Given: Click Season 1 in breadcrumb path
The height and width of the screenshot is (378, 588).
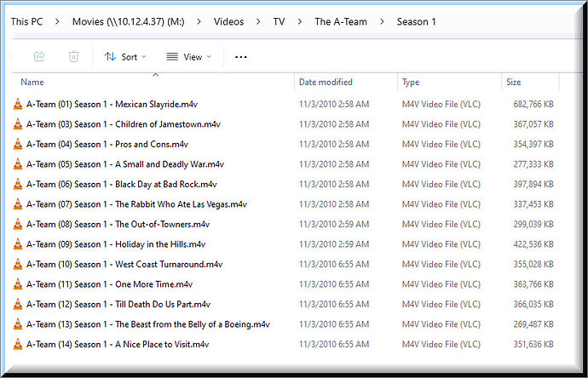Looking at the screenshot, I should (416, 22).
